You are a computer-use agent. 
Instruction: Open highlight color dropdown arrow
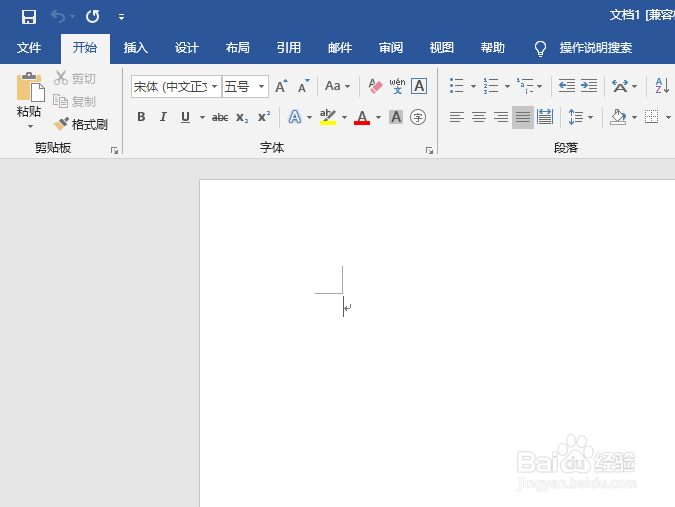click(344, 117)
